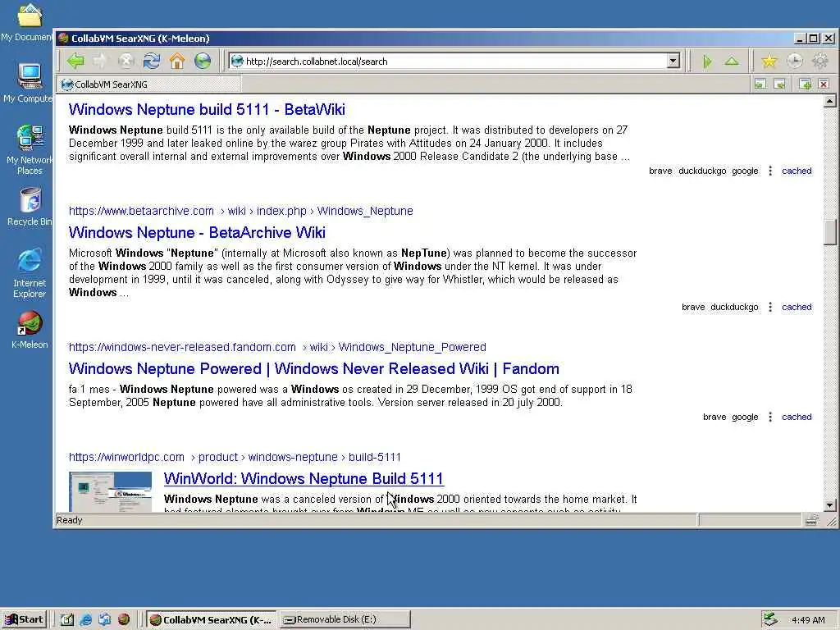This screenshot has height=630, width=840.
Task: Click 'google' engine label on Fandom result
Action: (745, 417)
